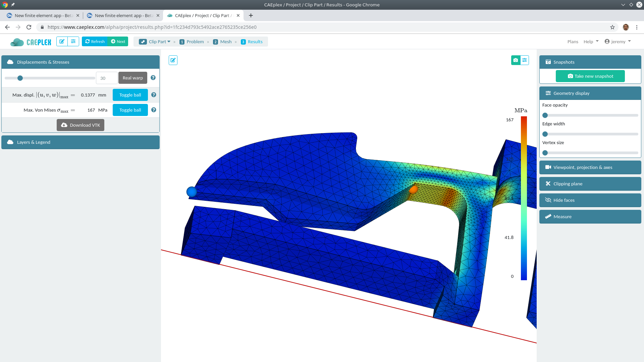Click Download VTK button

(x=80, y=125)
